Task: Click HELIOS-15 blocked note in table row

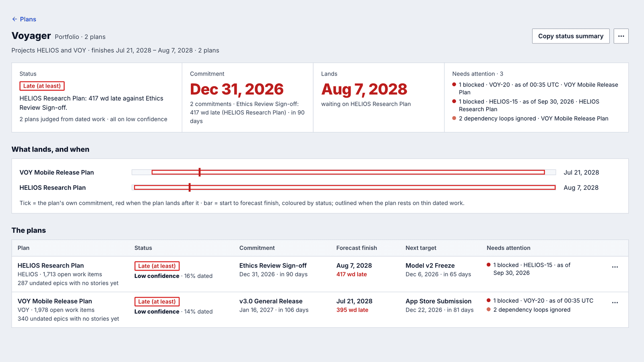Action: click(528, 269)
